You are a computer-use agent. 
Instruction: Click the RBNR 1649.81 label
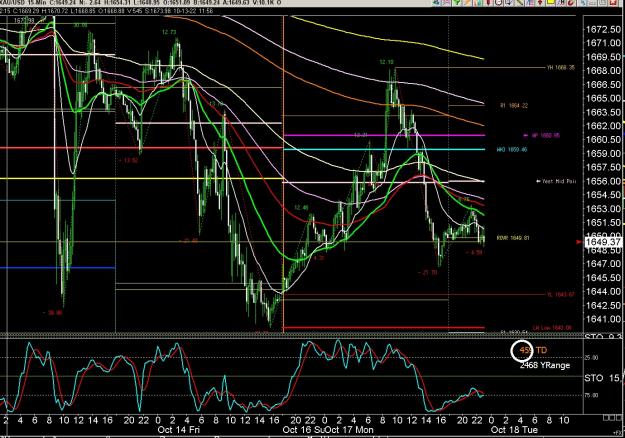tap(513, 238)
